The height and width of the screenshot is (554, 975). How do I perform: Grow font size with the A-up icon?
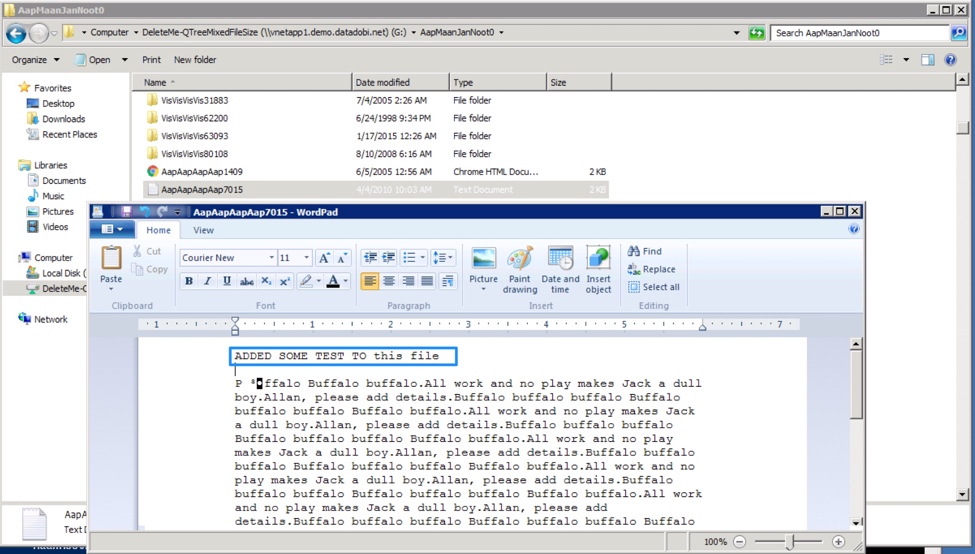(x=326, y=258)
